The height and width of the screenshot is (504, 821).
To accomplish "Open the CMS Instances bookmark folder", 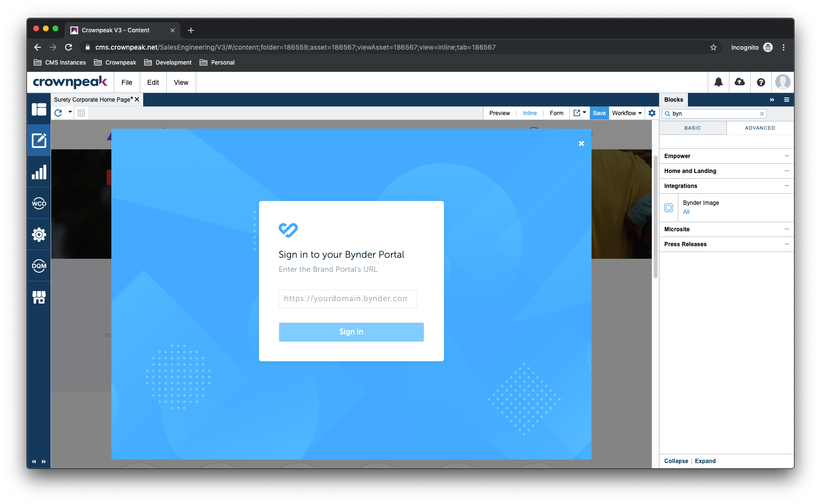I will (x=60, y=63).
